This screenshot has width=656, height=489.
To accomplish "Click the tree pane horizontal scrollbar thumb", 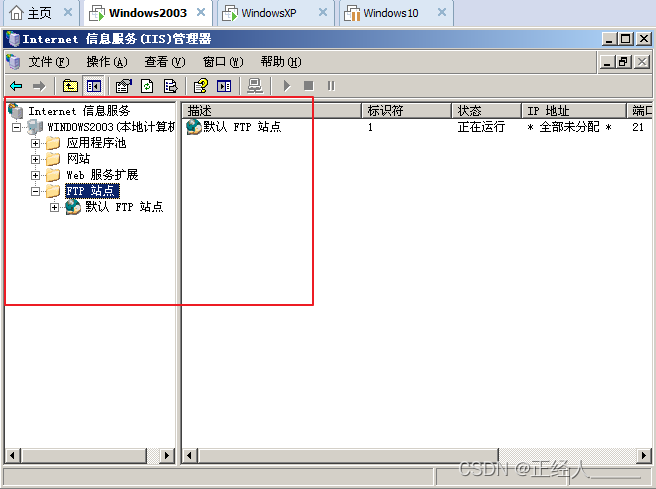I will tap(84, 455).
